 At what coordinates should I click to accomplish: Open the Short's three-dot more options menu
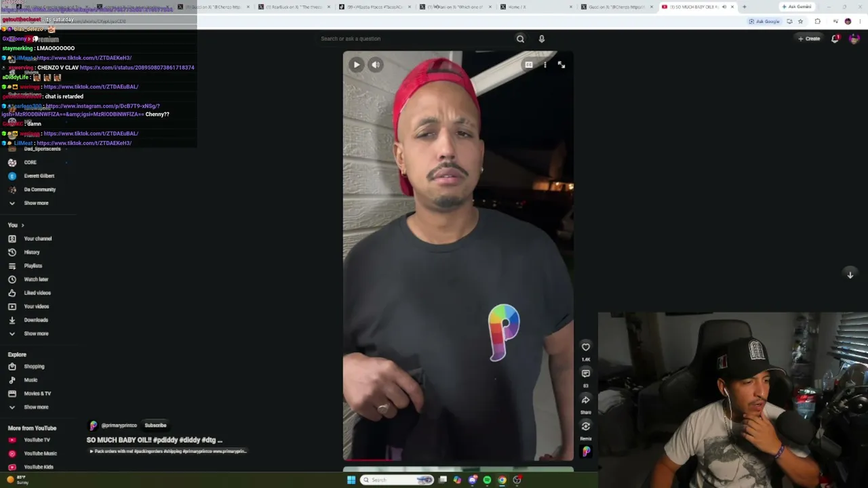pos(545,65)
